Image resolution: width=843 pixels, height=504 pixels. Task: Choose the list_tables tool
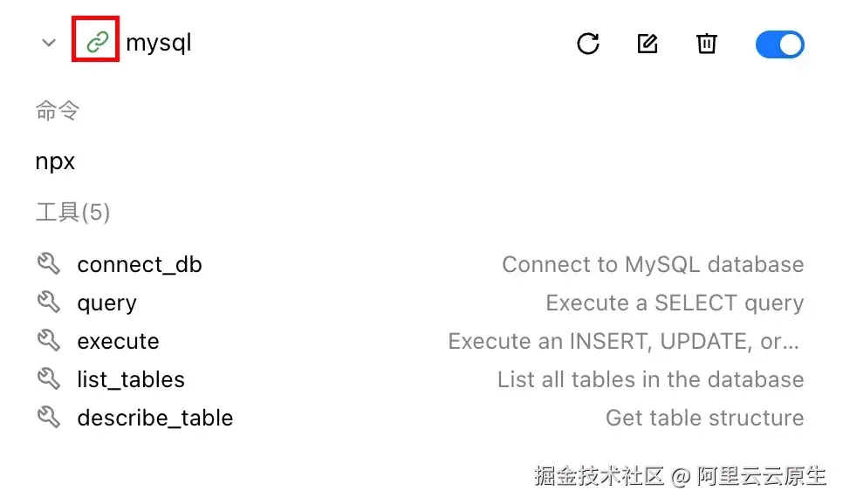point(131,380)
